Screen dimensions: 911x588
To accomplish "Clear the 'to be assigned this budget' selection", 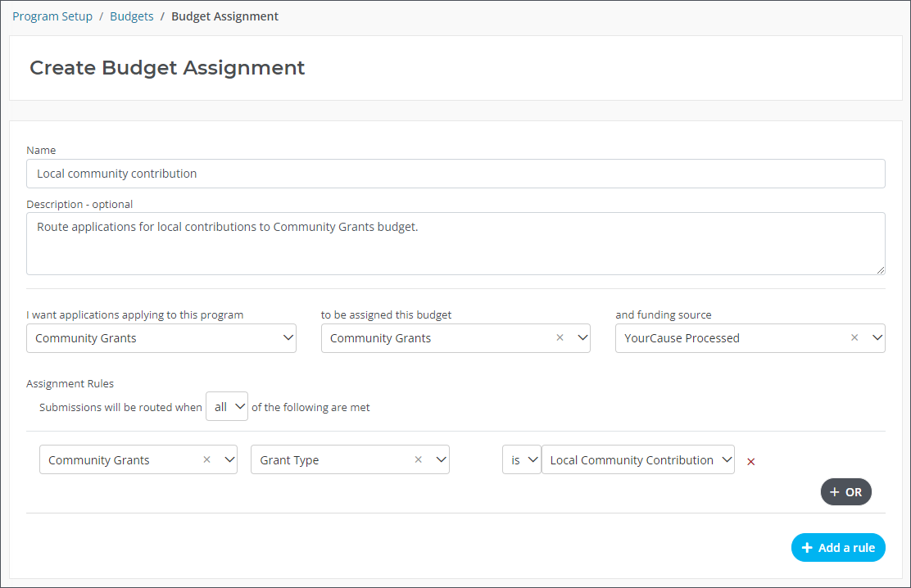I will (560, 338).
